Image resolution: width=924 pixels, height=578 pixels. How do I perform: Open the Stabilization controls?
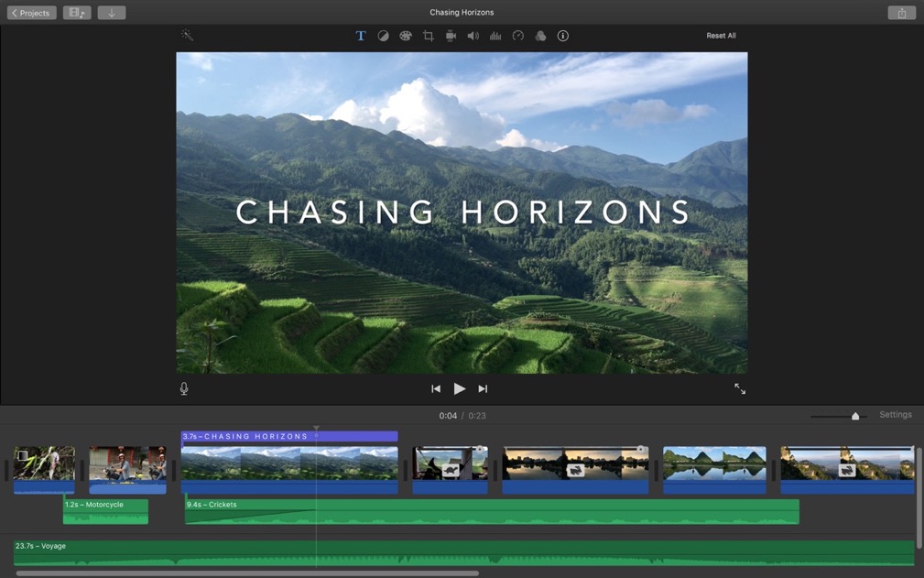point(450,36)
